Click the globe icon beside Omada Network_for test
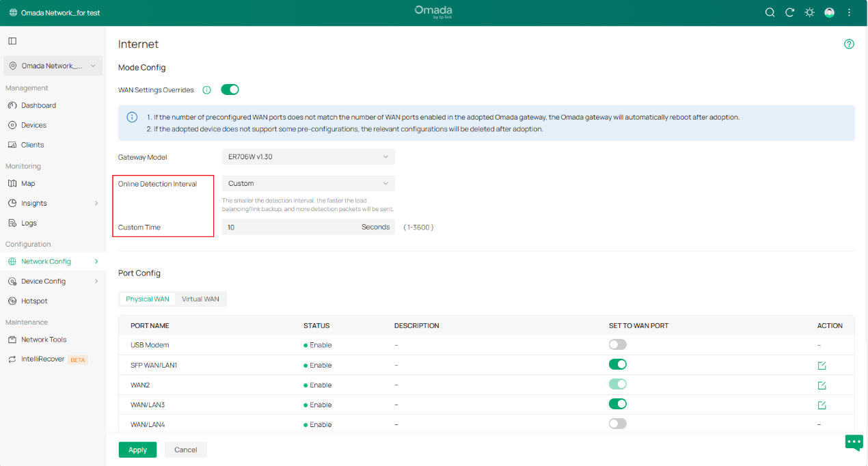 coord(14,13)
